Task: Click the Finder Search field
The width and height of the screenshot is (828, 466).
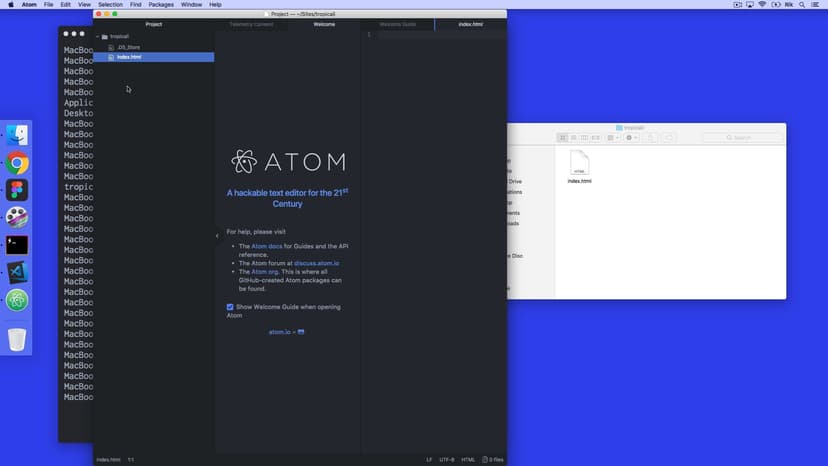Action: [742, 137]
